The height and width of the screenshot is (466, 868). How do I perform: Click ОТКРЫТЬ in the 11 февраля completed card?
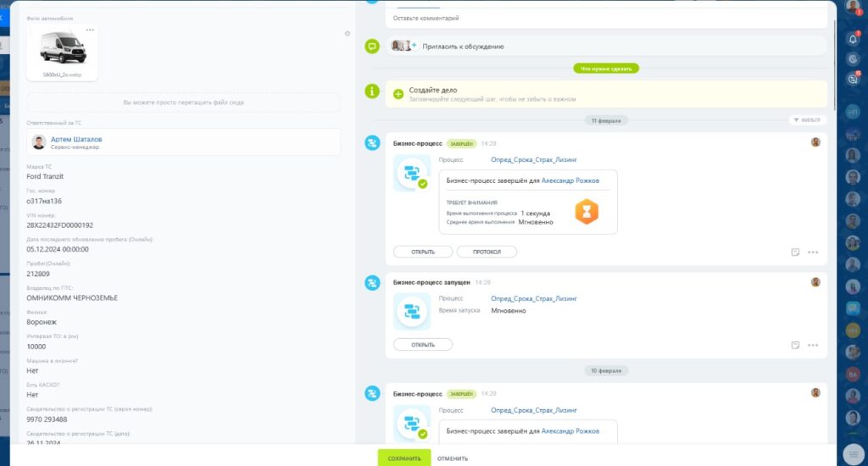423,252
